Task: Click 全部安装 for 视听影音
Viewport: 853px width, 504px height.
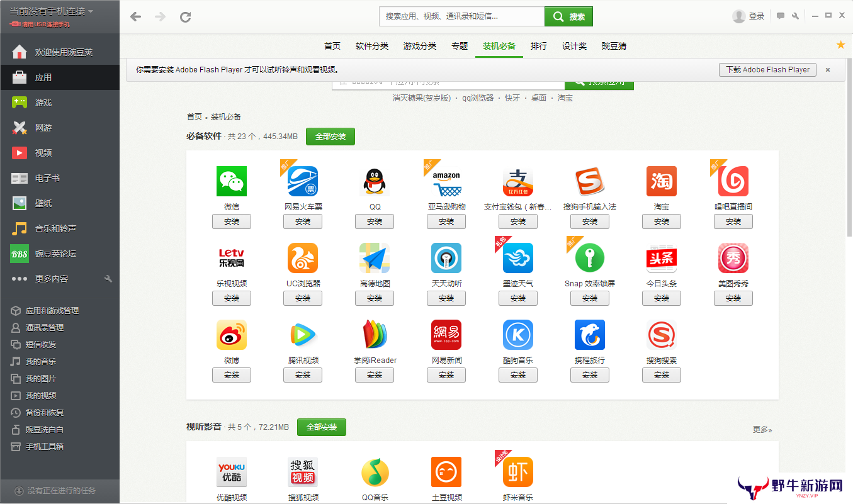Action: (x=322, y=427)
